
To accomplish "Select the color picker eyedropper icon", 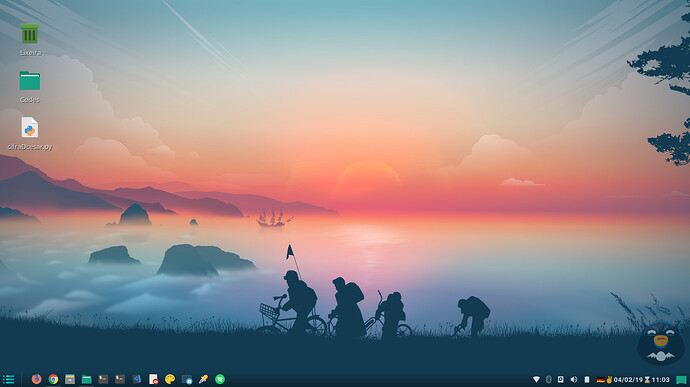I will [x=203, y=379].
